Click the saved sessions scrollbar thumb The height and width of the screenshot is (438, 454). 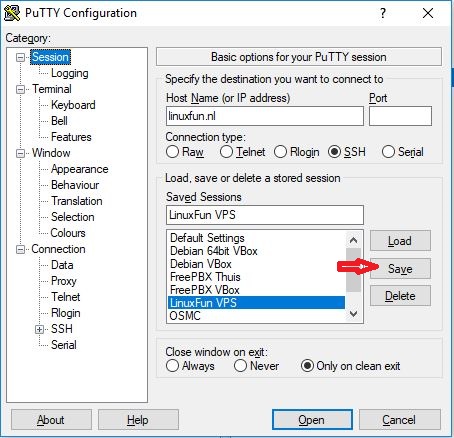[353, 270]
